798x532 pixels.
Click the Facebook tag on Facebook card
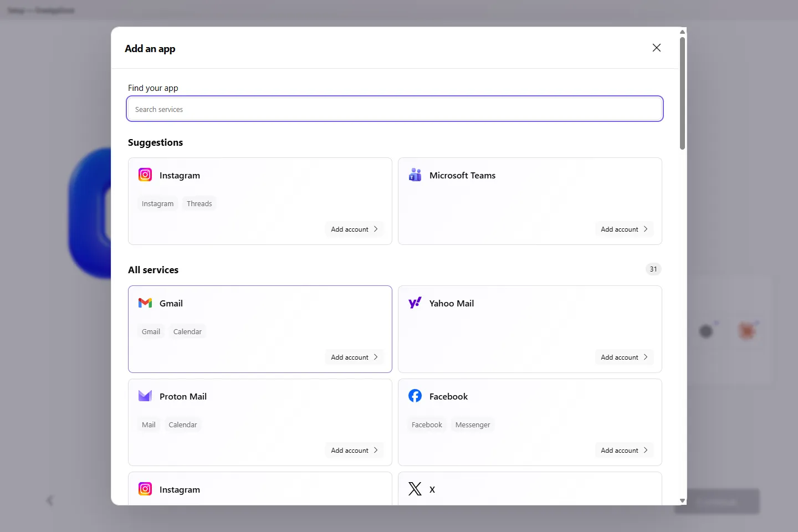427,424
